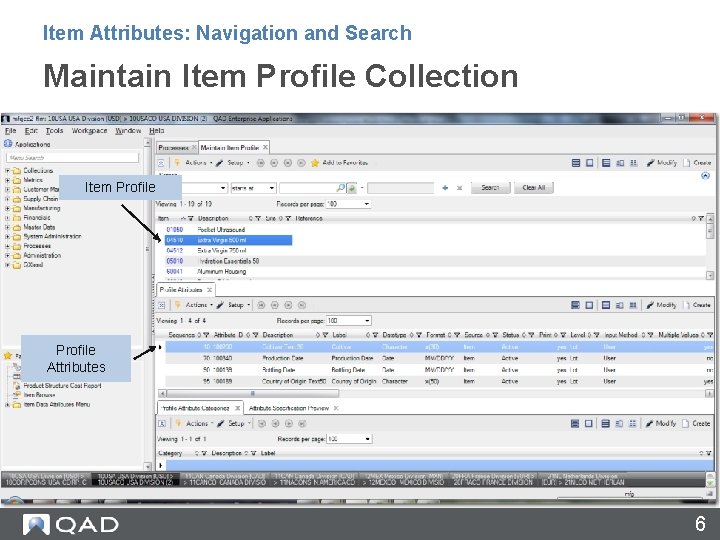The width and height of the screenshot is (720, 540).
Task: Collapse the search panel with round chevron icon
Action: 706,176
